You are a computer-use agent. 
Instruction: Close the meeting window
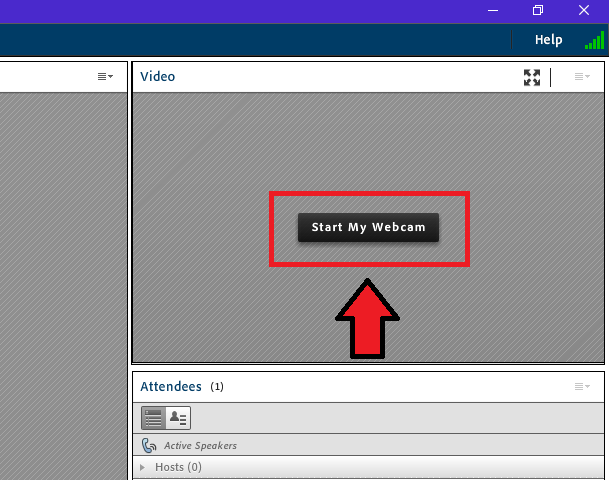[584, 10]
